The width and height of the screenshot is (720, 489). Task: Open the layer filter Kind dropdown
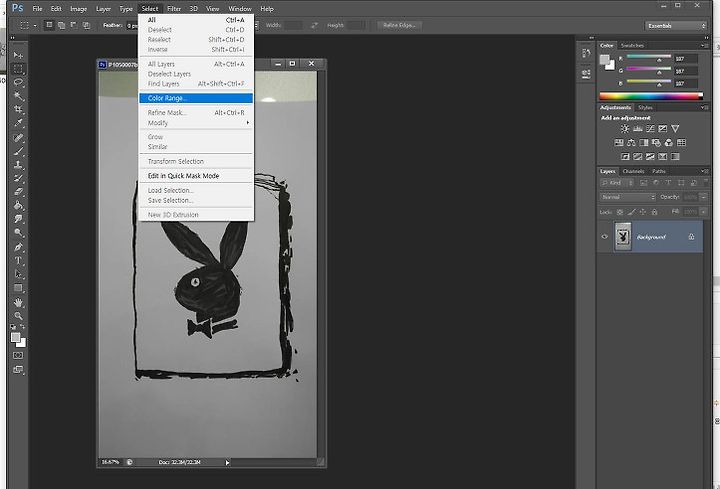[x=618, y=183]
